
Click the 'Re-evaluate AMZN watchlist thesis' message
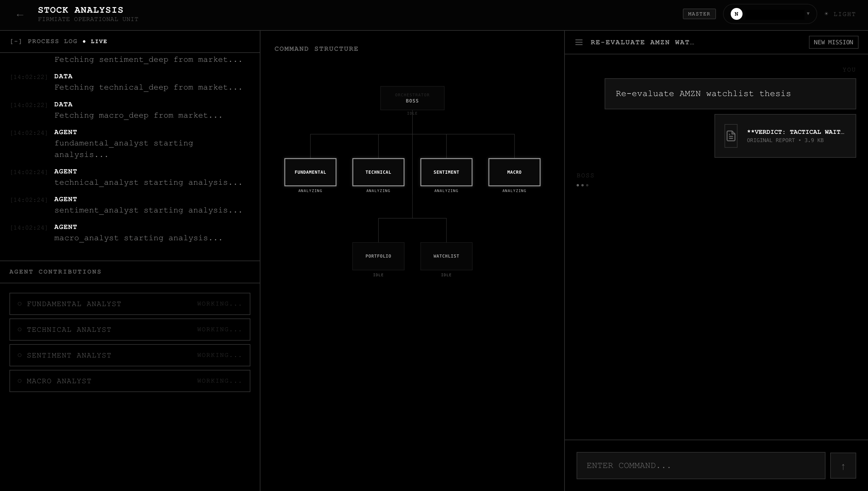coord(730,94)
